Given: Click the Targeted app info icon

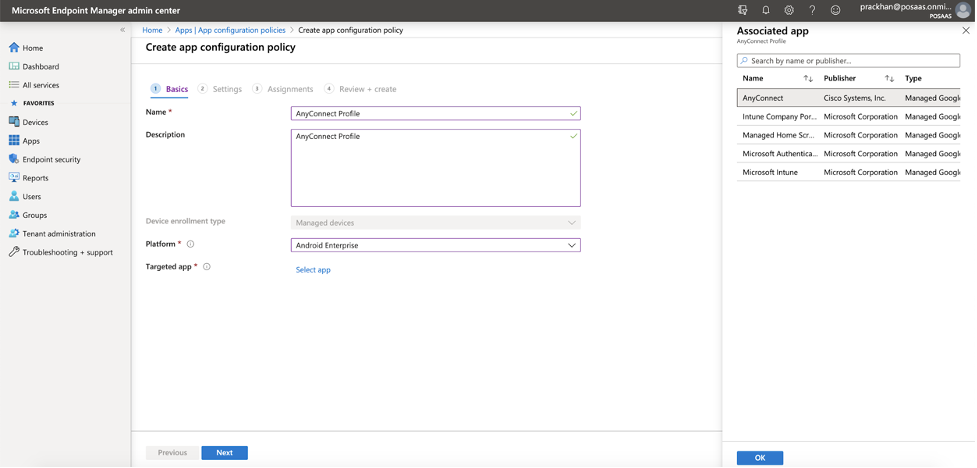Looking at the screenshot, I should pyautogui.click(x=207, y=267).
